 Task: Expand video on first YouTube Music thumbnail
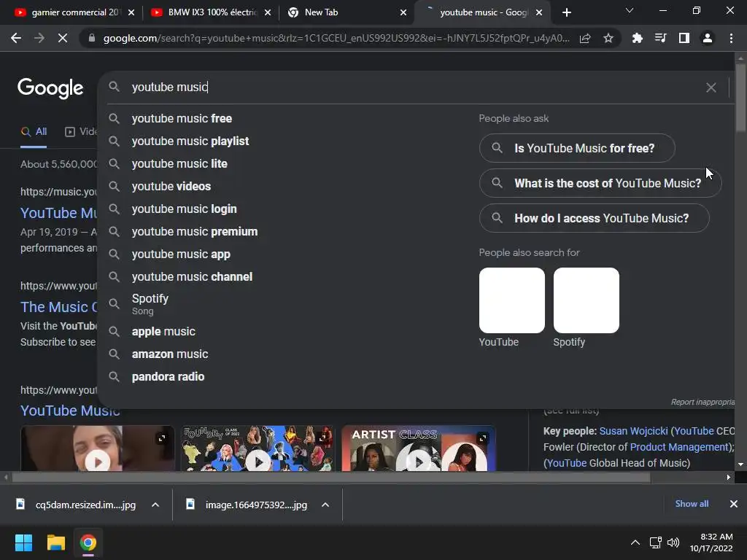point(161,438)
